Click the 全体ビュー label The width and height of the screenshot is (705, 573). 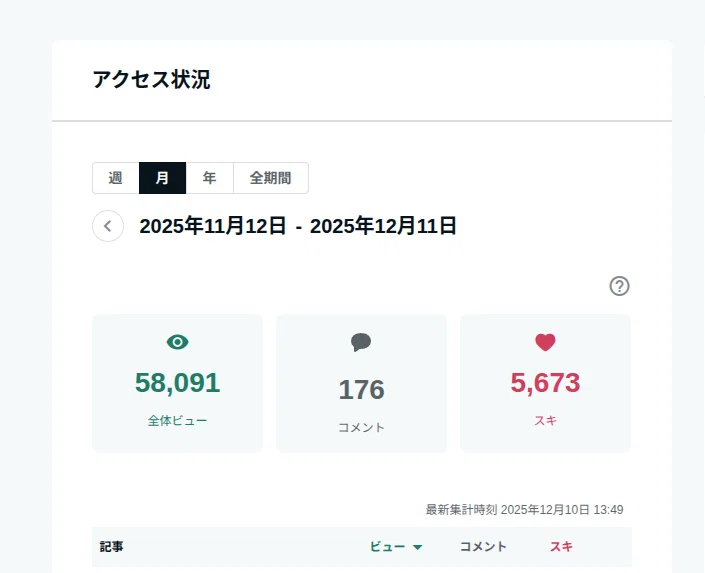pyautogui.click(x=178, y=421)
